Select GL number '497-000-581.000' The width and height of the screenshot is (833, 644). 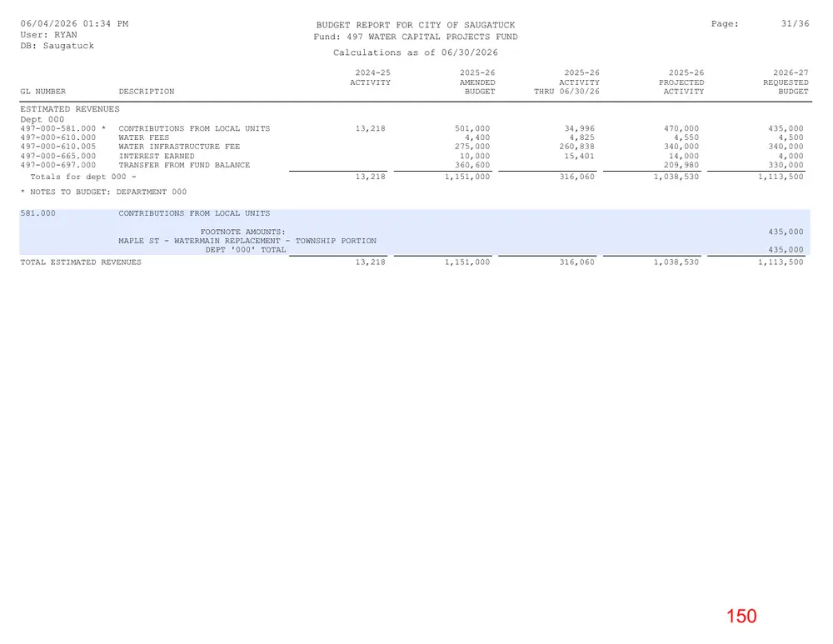click(58, 128)
